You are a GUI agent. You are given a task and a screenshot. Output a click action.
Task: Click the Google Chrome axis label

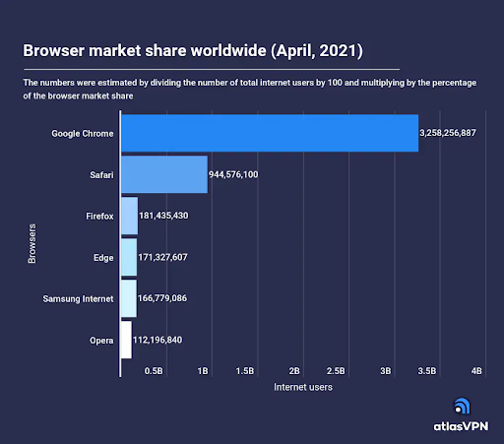(x=83, y=134)
